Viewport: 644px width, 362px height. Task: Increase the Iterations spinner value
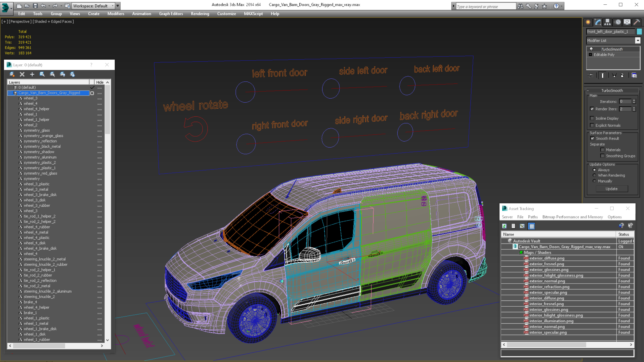tap(634, 100)
